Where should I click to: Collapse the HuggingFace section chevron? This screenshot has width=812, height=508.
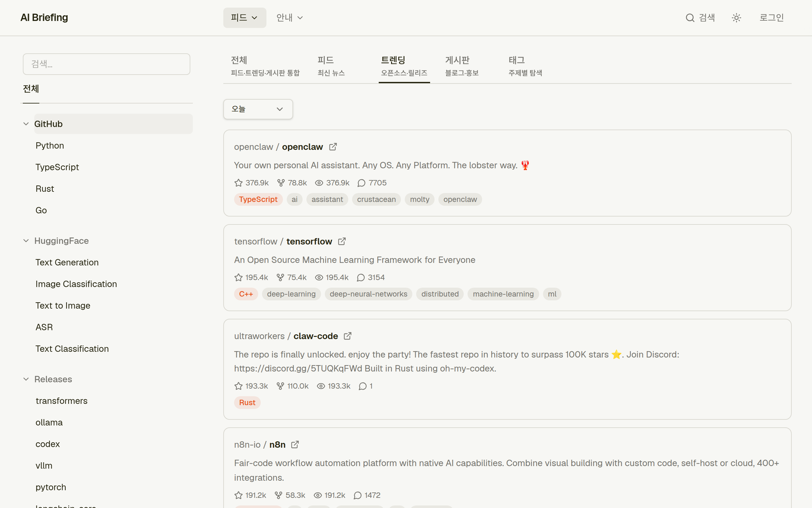26,241
